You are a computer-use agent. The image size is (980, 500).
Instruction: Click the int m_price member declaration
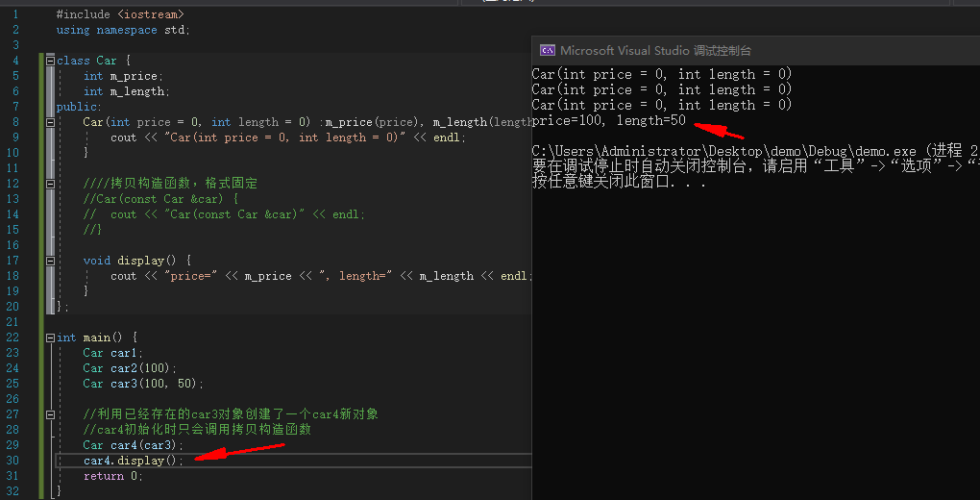pos(123,76)
